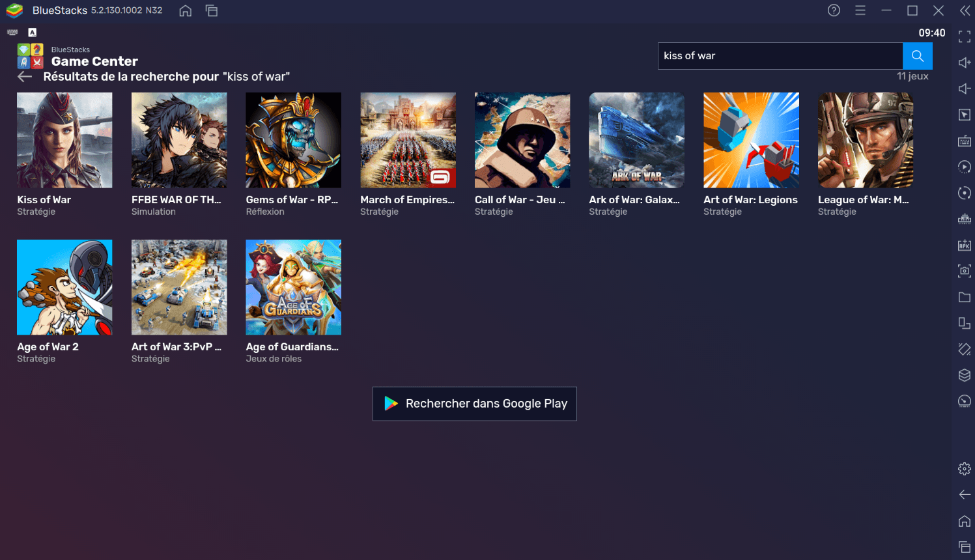Click the 'Kiss of War' title text
The width and height of the screenshot is (975, 560).
44,200
